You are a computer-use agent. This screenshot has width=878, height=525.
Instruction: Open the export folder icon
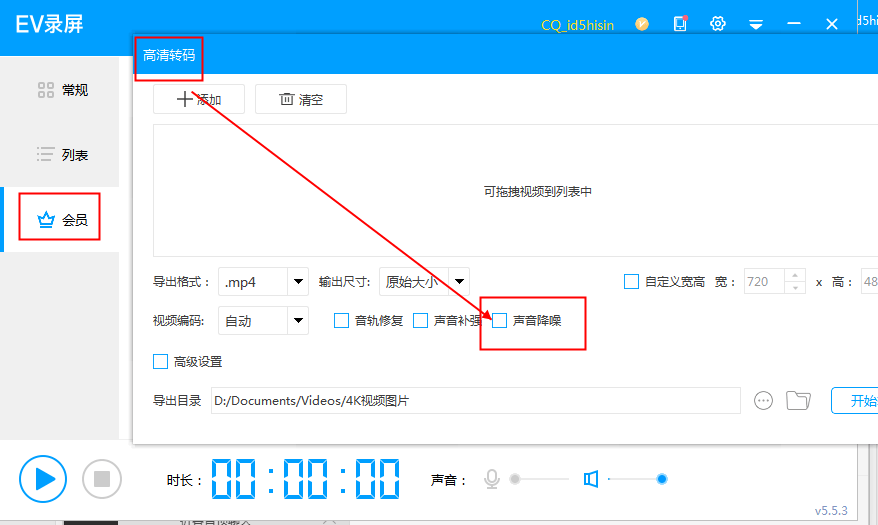point(798,401)
